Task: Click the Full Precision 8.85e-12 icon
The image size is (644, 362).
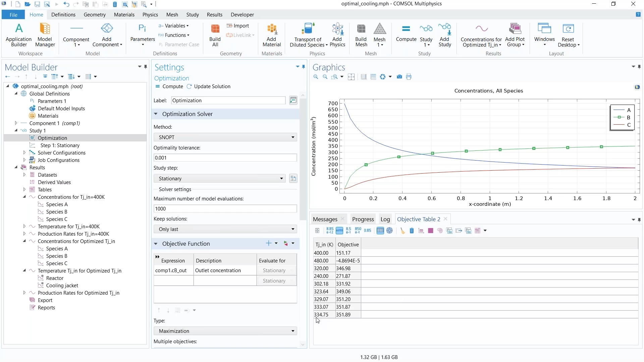Action: point(330,231)
